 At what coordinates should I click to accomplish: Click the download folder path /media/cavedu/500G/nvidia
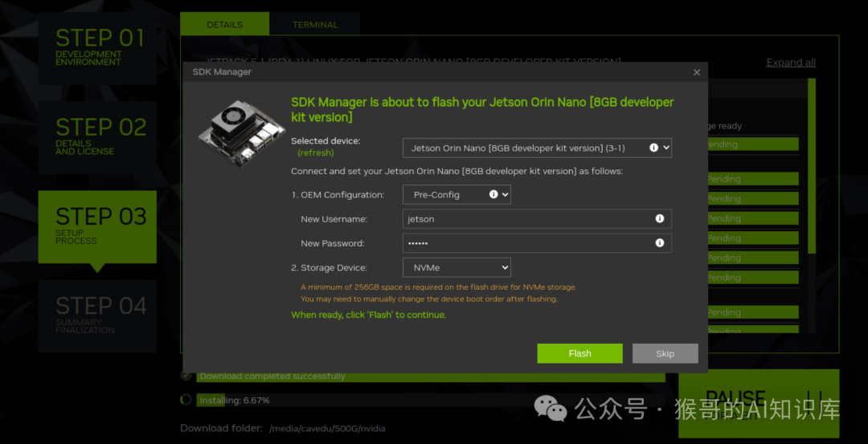327,429
